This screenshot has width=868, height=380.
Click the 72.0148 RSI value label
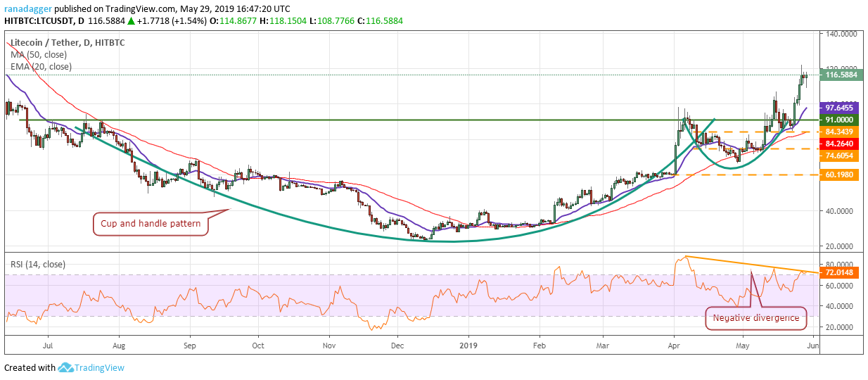coord(839,272)
